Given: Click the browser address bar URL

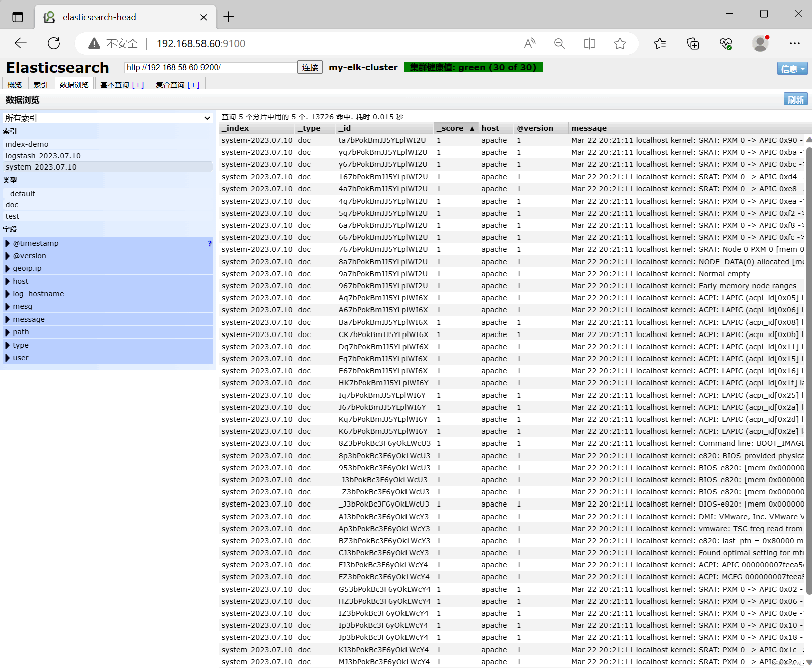Looking at the screenshot, I should click(201, 44).
